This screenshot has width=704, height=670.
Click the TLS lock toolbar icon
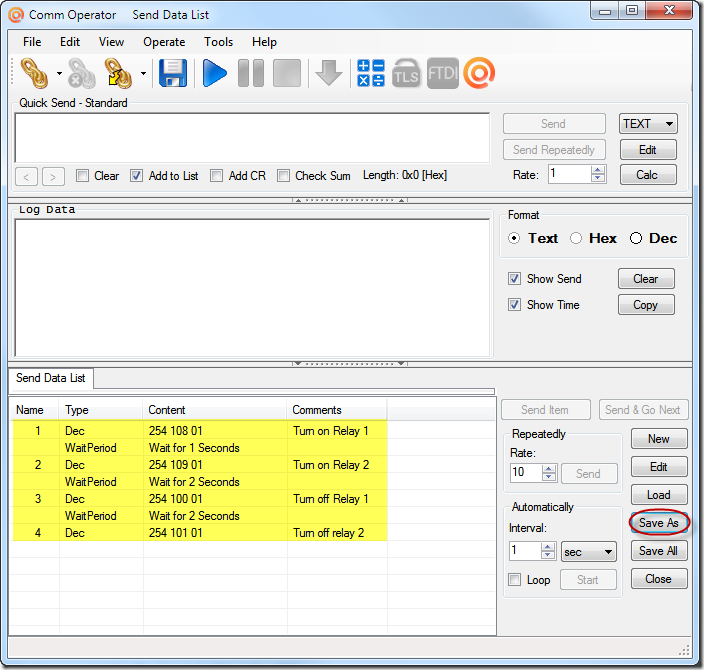tap(406, 73)
